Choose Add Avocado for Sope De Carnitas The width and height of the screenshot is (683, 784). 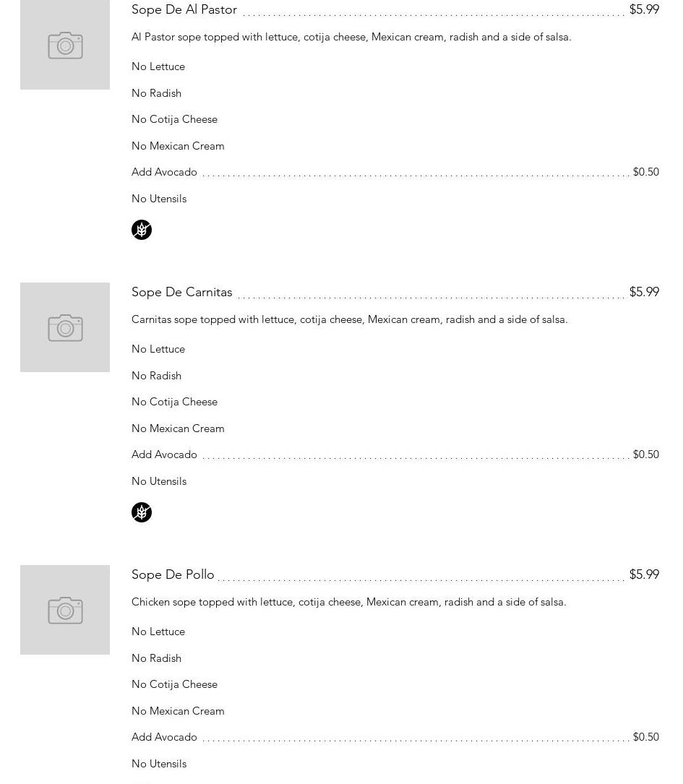pos(164,455)
